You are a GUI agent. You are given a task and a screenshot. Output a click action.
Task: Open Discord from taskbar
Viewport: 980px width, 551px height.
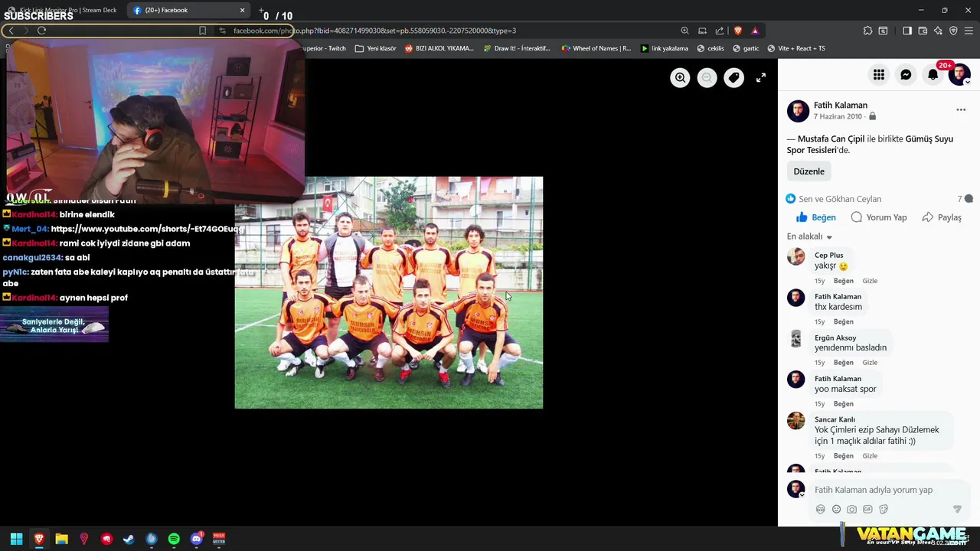[197, 539]
